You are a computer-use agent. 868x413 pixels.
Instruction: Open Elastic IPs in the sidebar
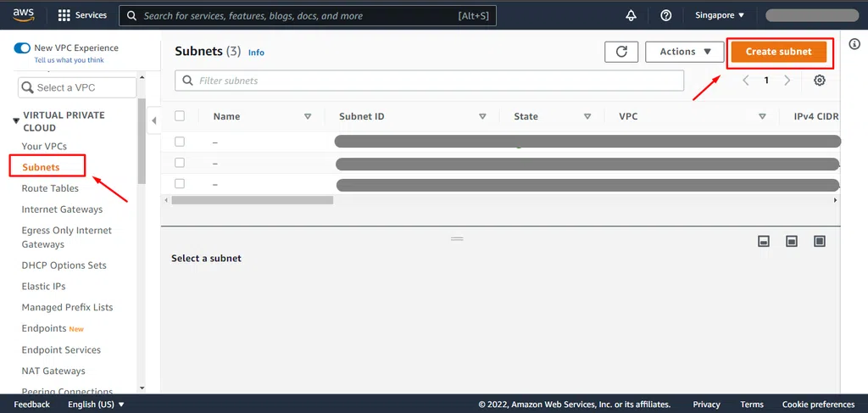43,287
